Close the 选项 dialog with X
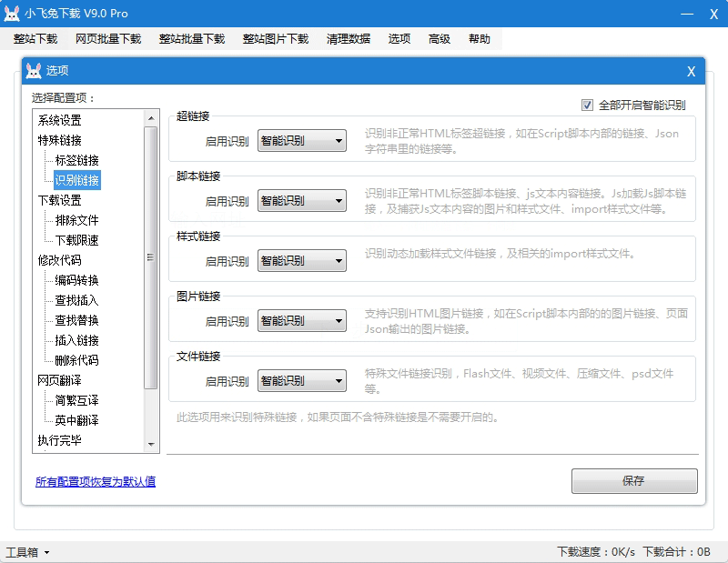Image resolution: width=728 pixels, height=563 pixels. pos(691,71)
